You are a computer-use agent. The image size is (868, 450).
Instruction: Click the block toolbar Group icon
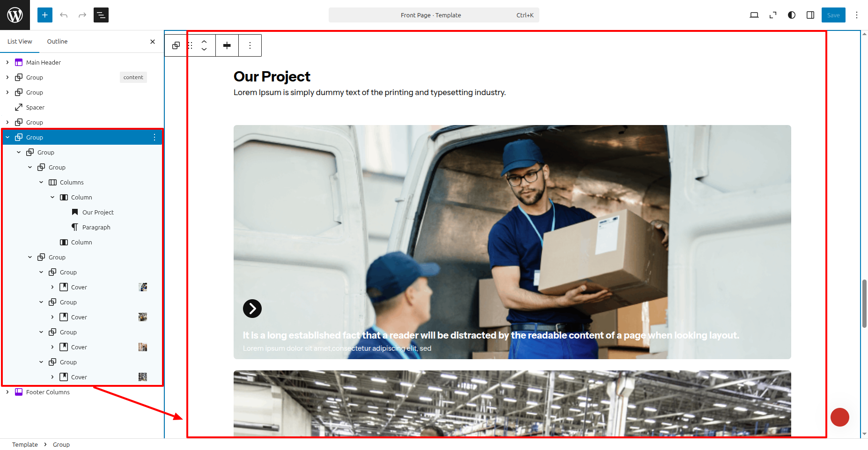pyautogui.click(x=176, y=45)
